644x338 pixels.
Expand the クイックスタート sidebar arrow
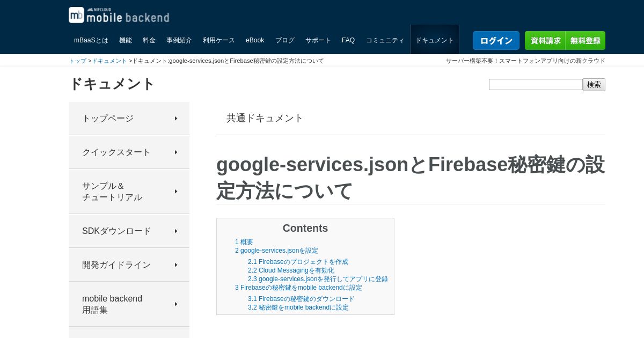tap(176, 152)
